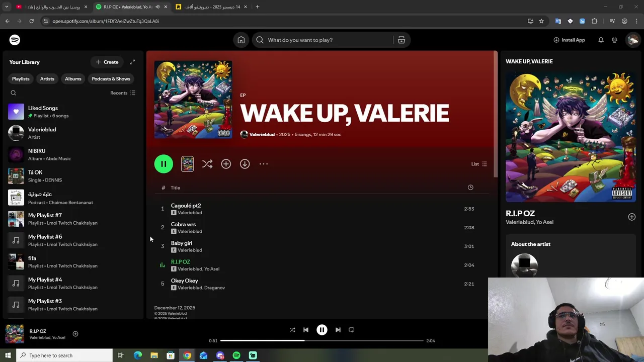Open Friend Activity people icon
This screenshot has width=644, height=362.
coord(614,40)
